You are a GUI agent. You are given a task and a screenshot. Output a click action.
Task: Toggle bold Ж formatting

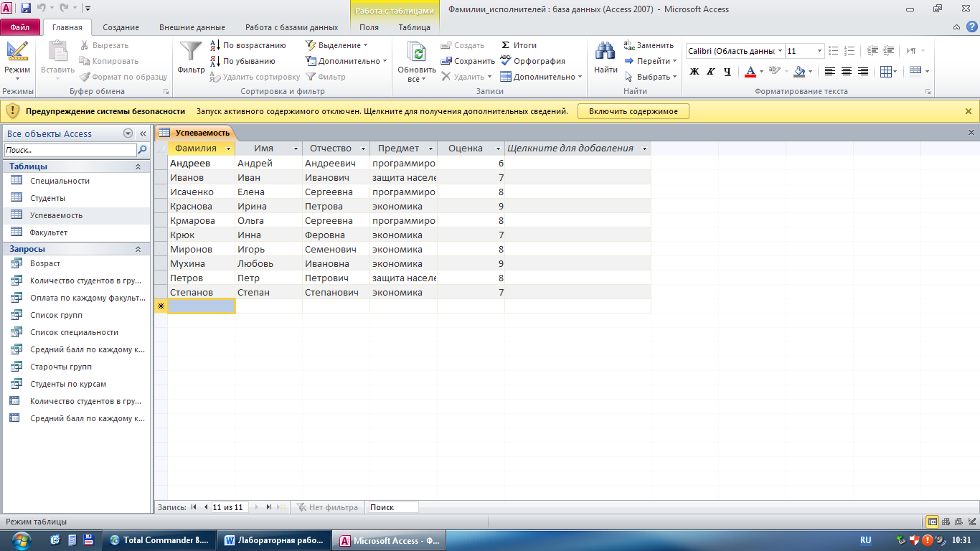pyautogui.click(x=694, y=72)
